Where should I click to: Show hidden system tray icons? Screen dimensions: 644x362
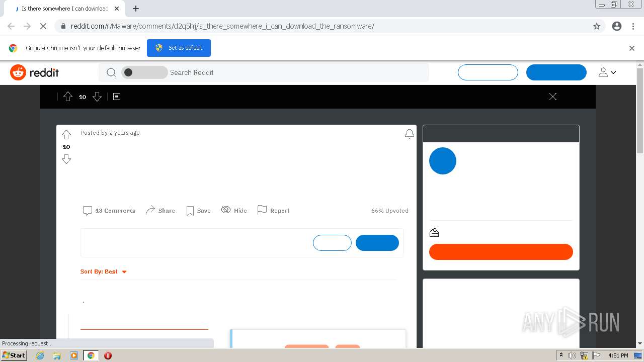[x=561, y=355]
